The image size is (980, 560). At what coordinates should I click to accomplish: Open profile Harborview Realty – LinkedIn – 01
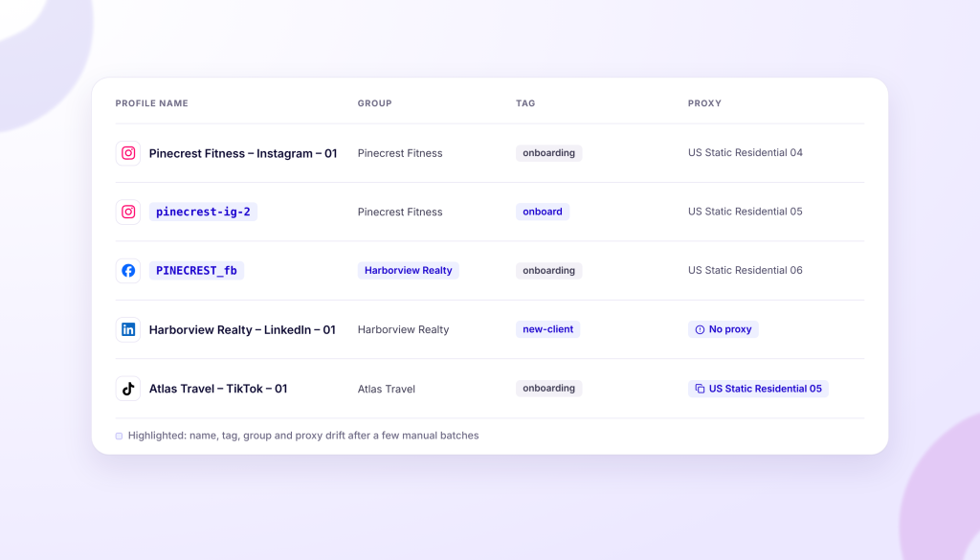(x=242, y=329)
